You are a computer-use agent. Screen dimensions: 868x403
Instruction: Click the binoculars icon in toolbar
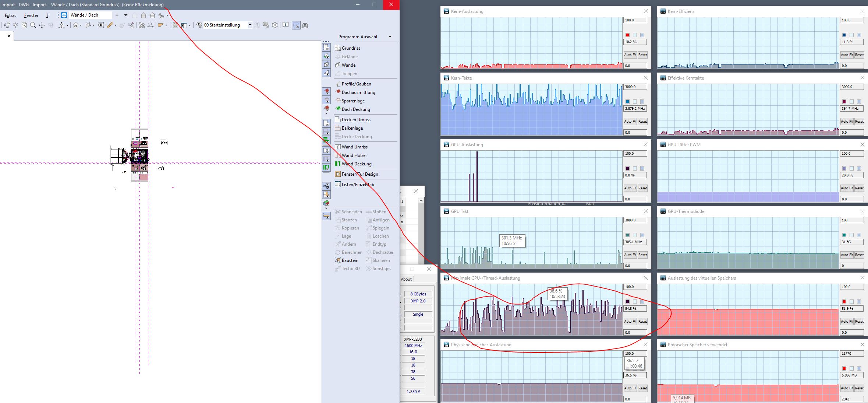305,25
